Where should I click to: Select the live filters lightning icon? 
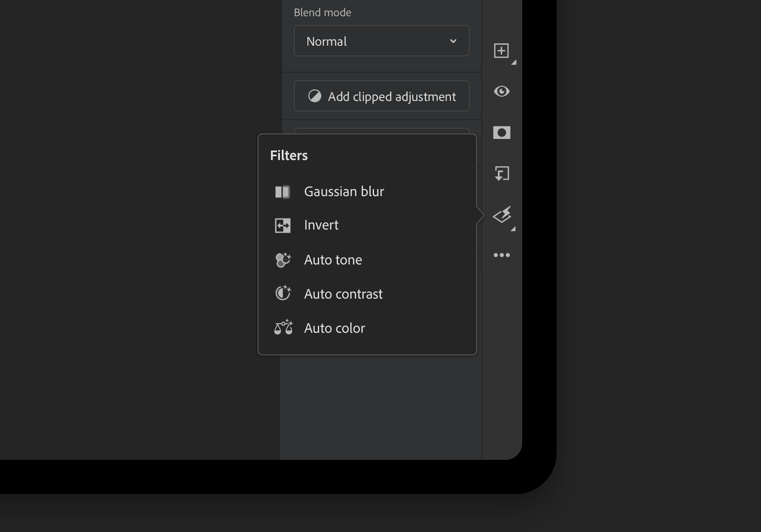[x=501, y=215]
